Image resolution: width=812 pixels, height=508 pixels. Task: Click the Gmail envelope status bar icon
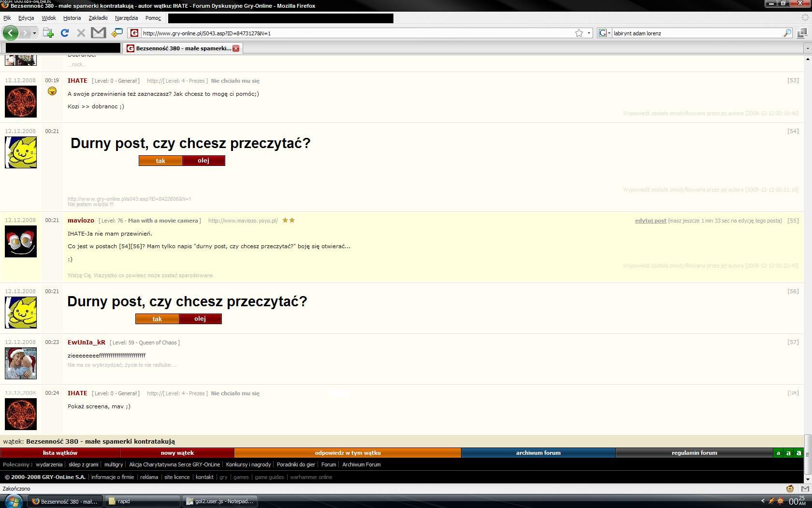805,489
